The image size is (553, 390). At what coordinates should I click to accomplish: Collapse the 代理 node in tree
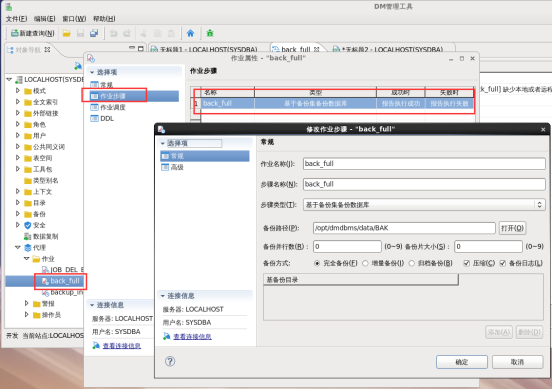(x=18, y=248)
